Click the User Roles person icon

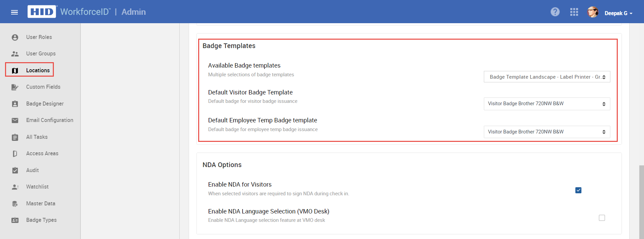coord(15,37)
